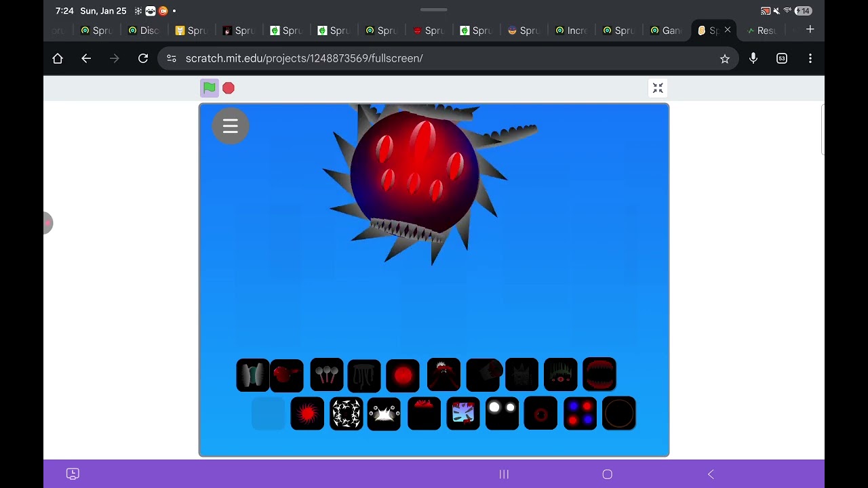
Task: Tap the clock in the status bar
Action: tap(64, 11)
